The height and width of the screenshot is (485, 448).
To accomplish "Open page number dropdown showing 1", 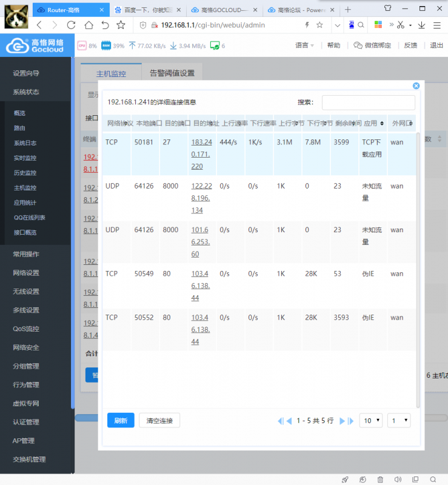I will [x=399, y=420].
